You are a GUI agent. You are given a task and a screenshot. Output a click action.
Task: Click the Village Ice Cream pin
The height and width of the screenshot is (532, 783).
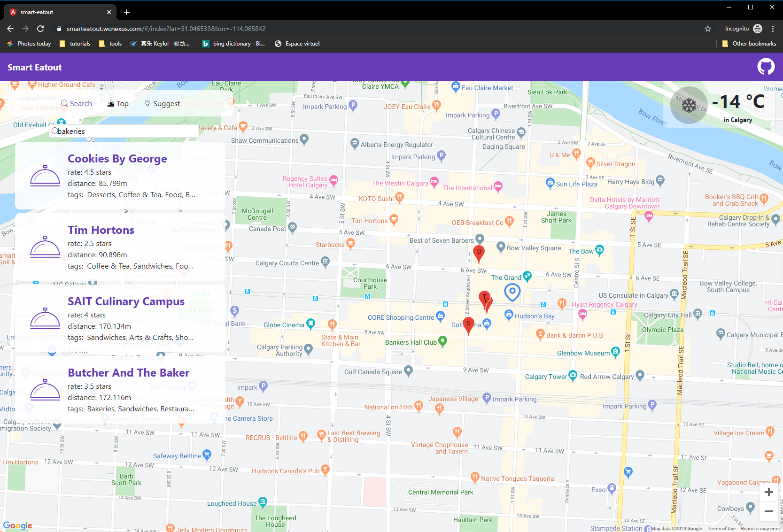point(770,432)
